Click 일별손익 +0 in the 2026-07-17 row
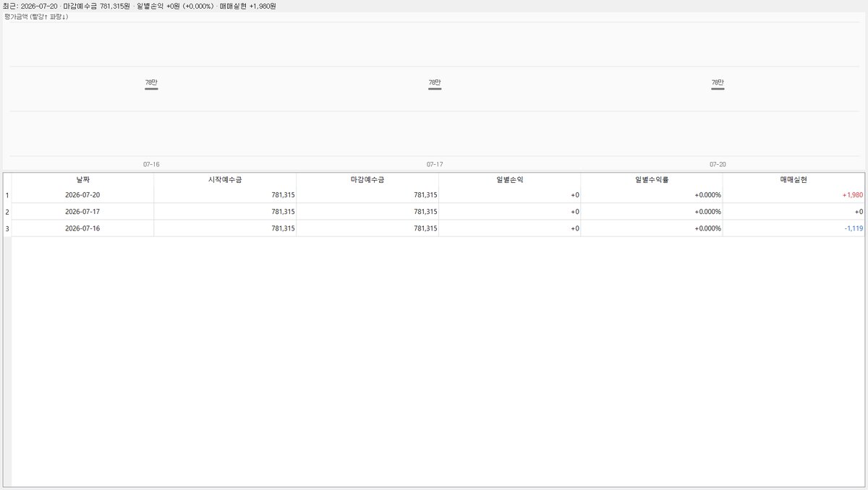The height and width of the screenshot is (490, 868). click(509, 212)
